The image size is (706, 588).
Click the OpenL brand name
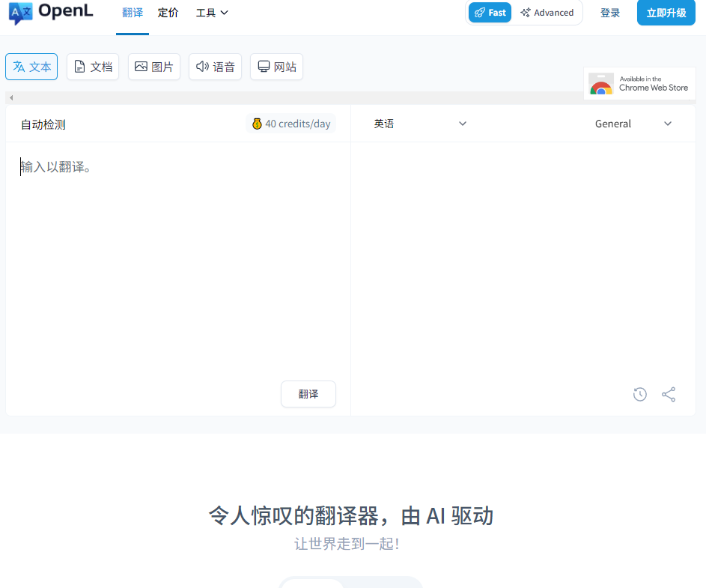pyautogui.click(x=66, y=10)
